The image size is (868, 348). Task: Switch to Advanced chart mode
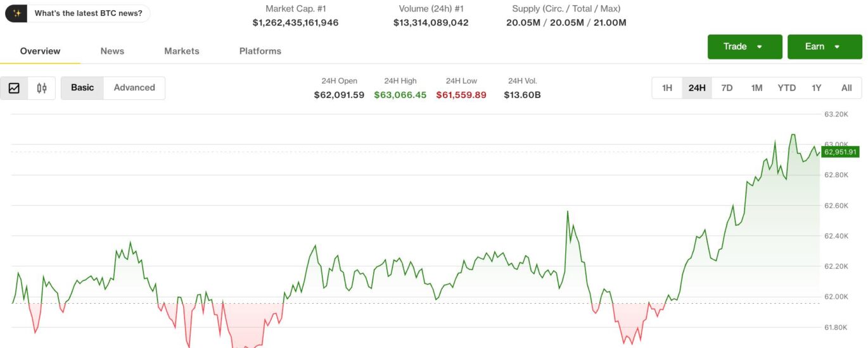pos(134,88)
